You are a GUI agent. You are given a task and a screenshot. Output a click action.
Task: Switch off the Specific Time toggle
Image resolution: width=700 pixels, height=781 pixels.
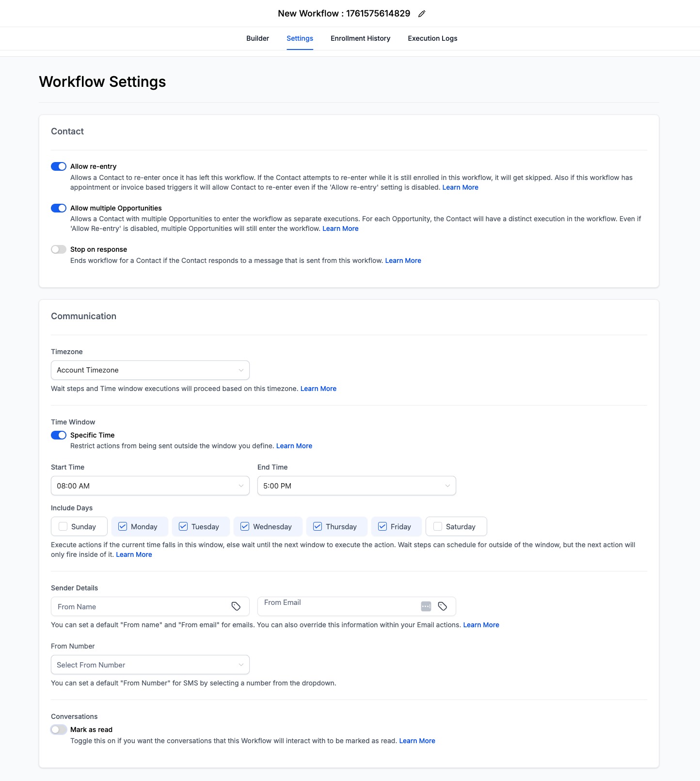click(59, 435)
